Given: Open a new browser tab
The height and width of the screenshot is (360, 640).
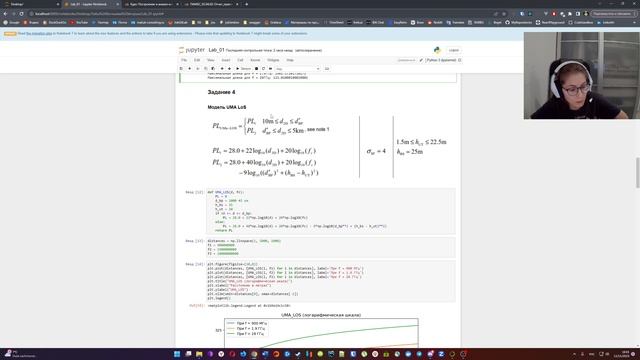Looking at the screenshot, I should pyautogui.click(x=247, y=4).
